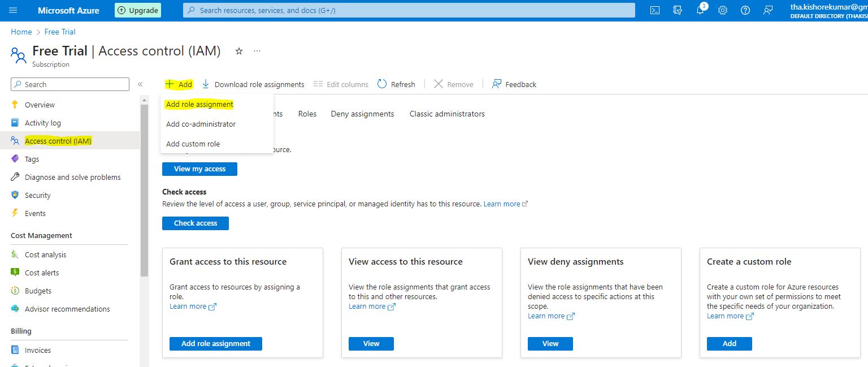Screen dimensions: 868x367
Task: Select Add role assignment menu entry
Action: click(199, 104)
